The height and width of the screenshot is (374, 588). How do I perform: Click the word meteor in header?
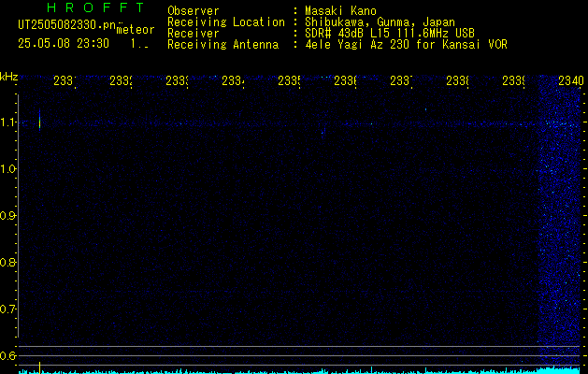coord(136,30)
